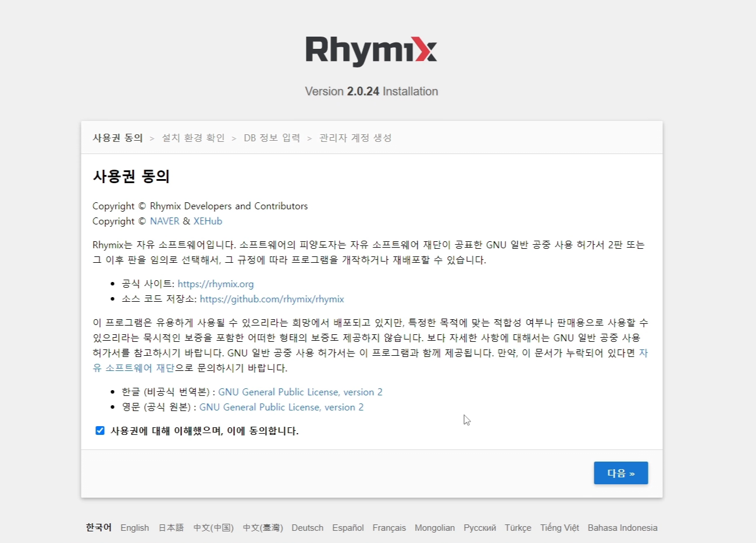The image size is (756, 543).
Task: Click the 사용권 동의 page heading
Action: point(131,176)
